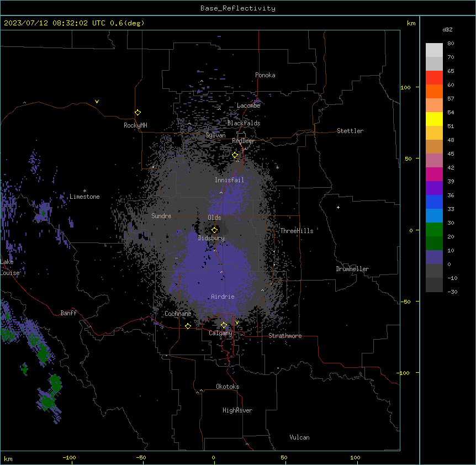This screenshot has height=465, width=476.
Task: Click the asterisk marker above Limestone label
Action: (84, 191)
